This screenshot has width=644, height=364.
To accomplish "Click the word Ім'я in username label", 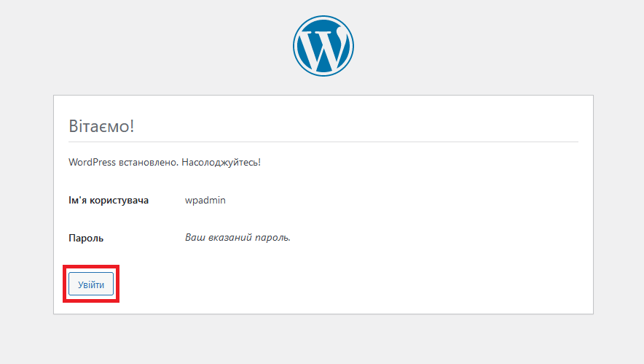I will point(78,200).
